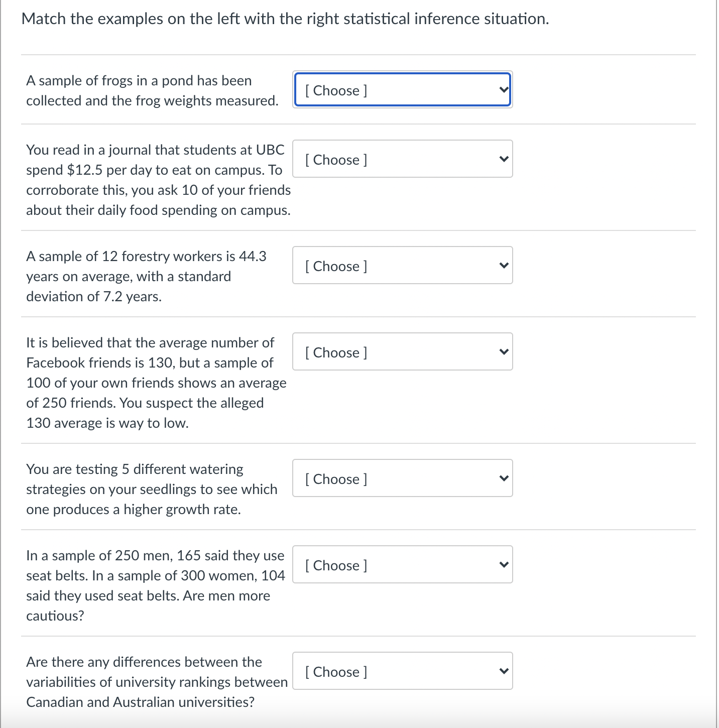This screenshot has width=719, height=728.
Task: Click the chevron on the university rankings selector
Action: [x=503, y=671]
